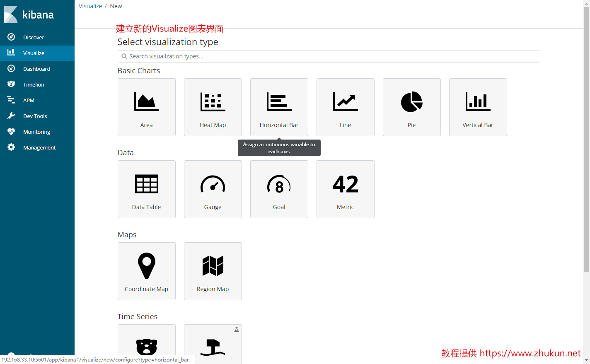Select Timelion bear icon under Time Series
The height and width of the screenshot is (364, 590).
tap(146, 347)
